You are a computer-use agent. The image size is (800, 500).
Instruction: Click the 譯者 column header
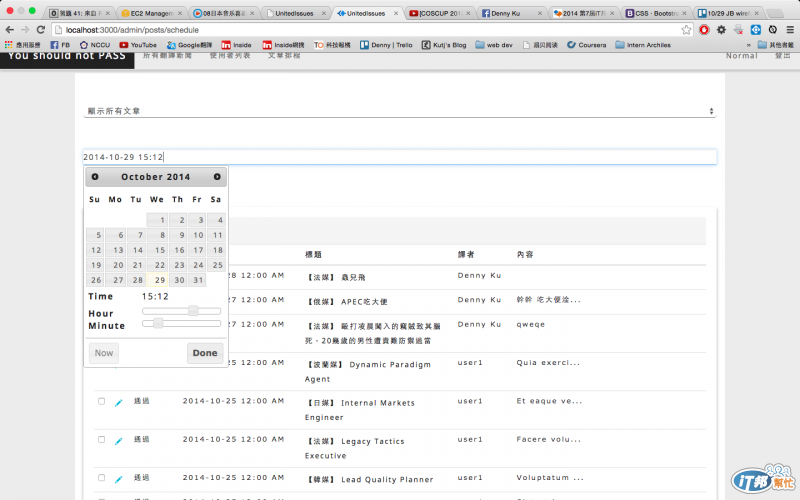pos(466,254)
